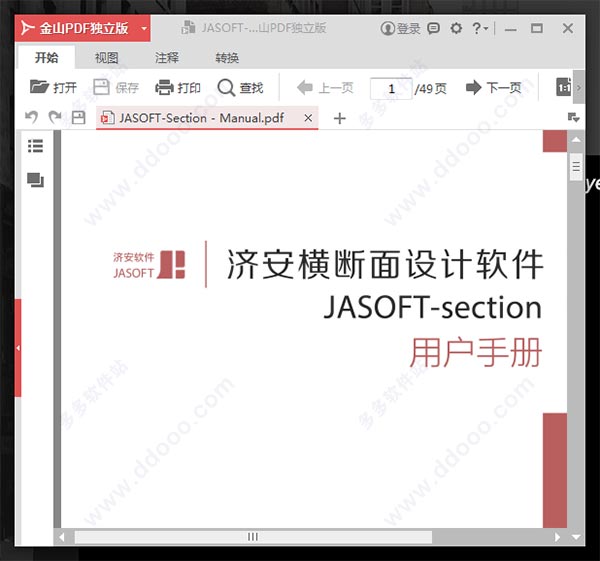
Task: Click the quick save disk icon
Action: pyautogui.click(x=78, y=117)
